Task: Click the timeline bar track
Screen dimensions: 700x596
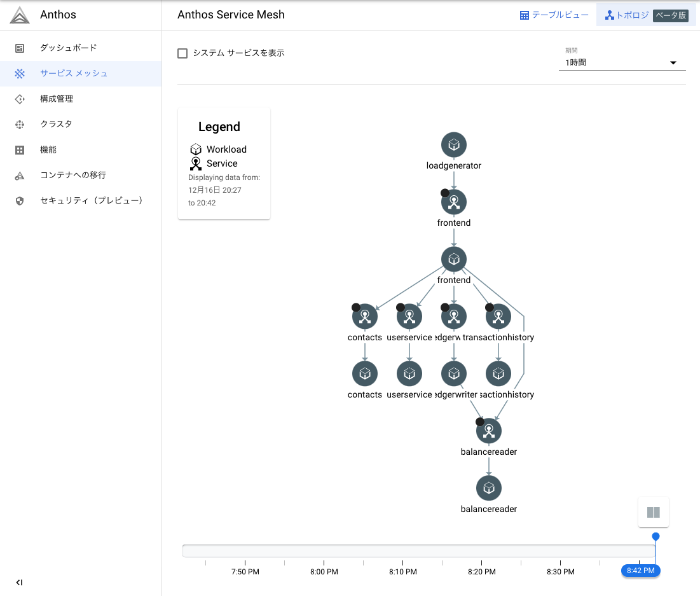Action: tap(419, 551)
